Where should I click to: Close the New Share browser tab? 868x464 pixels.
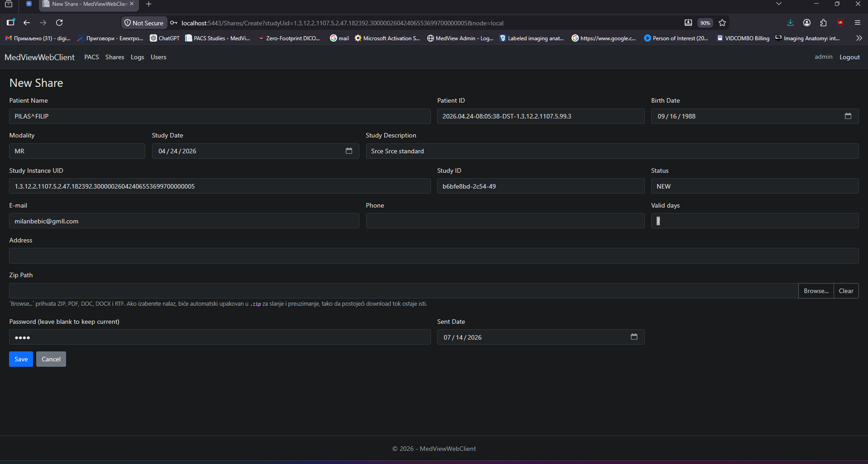[132, 4]
